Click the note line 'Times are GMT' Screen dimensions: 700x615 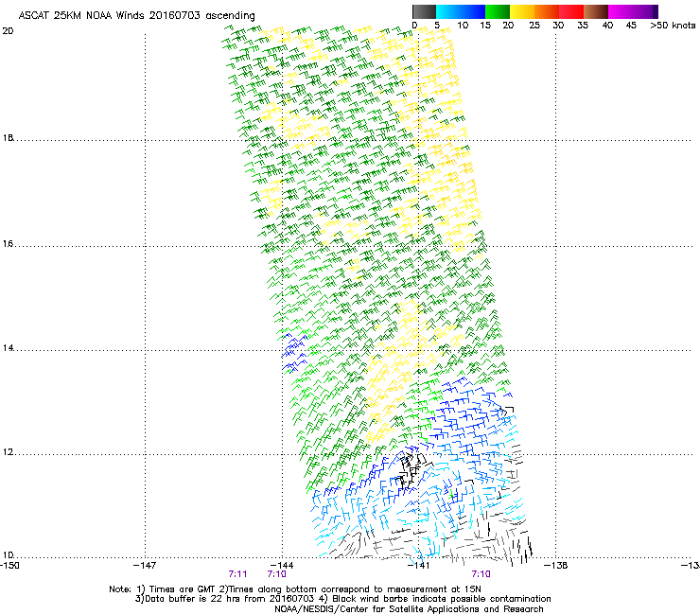183,589
